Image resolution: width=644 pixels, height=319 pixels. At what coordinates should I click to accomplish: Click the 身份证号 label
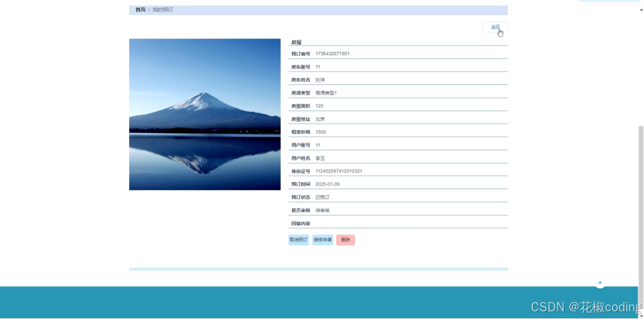click(x=301, y=171)
